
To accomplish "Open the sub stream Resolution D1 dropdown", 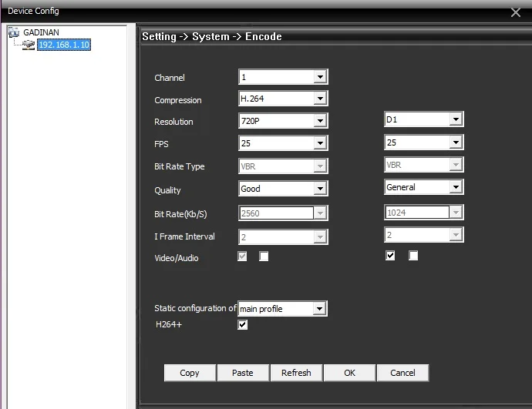I will point(424,119).
